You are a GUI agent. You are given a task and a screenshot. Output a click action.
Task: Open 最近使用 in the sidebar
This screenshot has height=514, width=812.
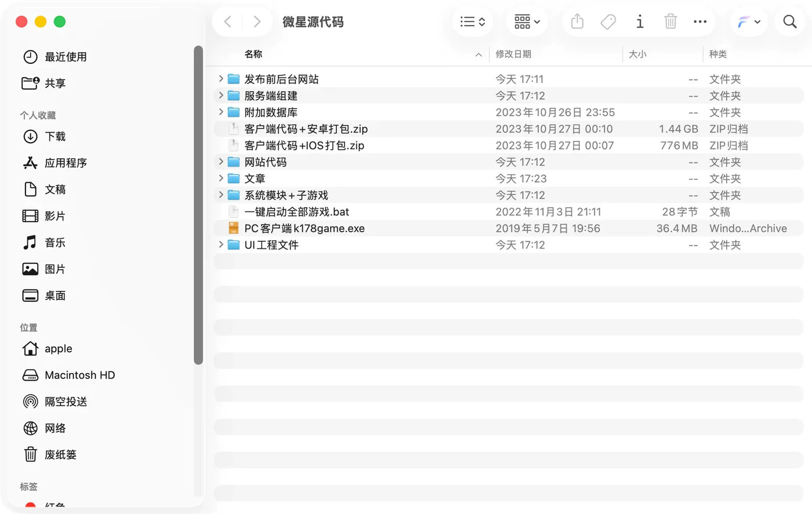pos(55,57)
